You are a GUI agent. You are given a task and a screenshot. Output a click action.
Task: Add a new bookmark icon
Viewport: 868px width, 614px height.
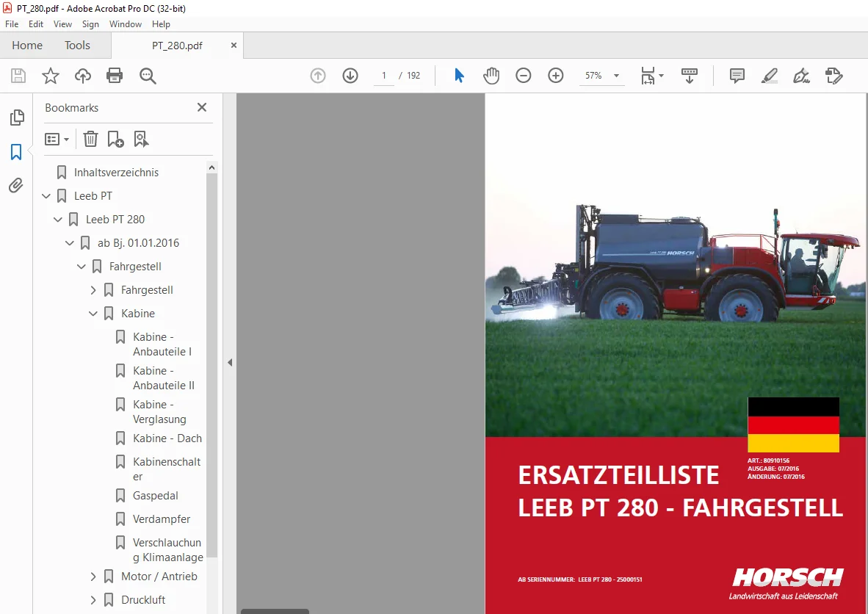[x=115, y=139]
